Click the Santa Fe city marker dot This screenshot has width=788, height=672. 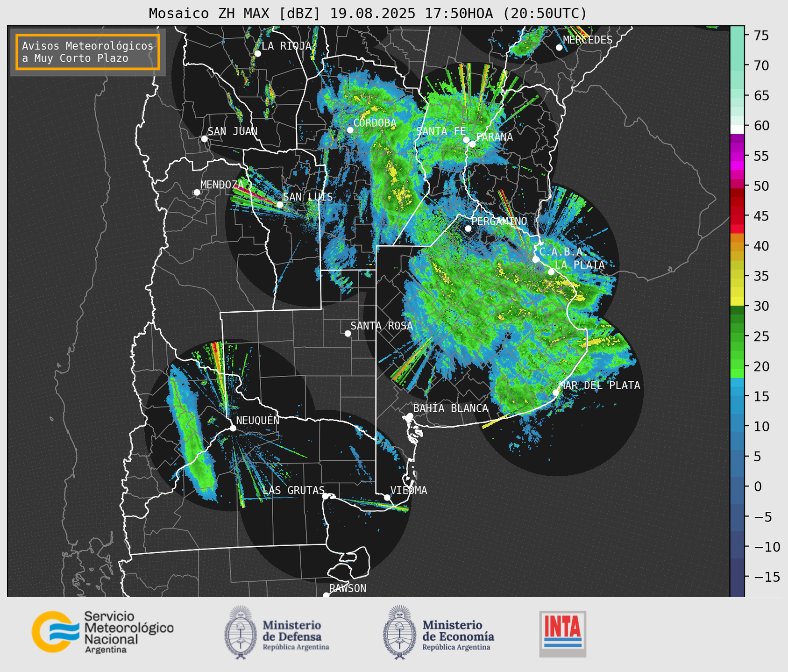466,140
